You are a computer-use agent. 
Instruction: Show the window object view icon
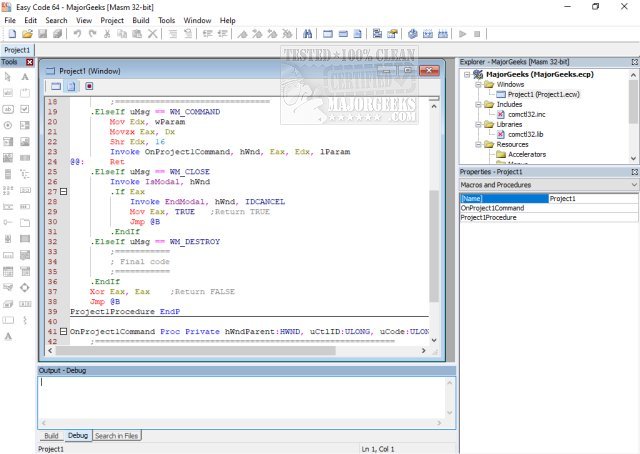click(x=55, y=87)
